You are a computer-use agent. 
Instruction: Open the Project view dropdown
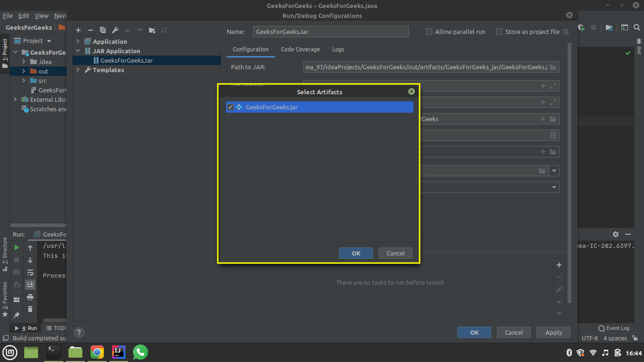[33, 41]
